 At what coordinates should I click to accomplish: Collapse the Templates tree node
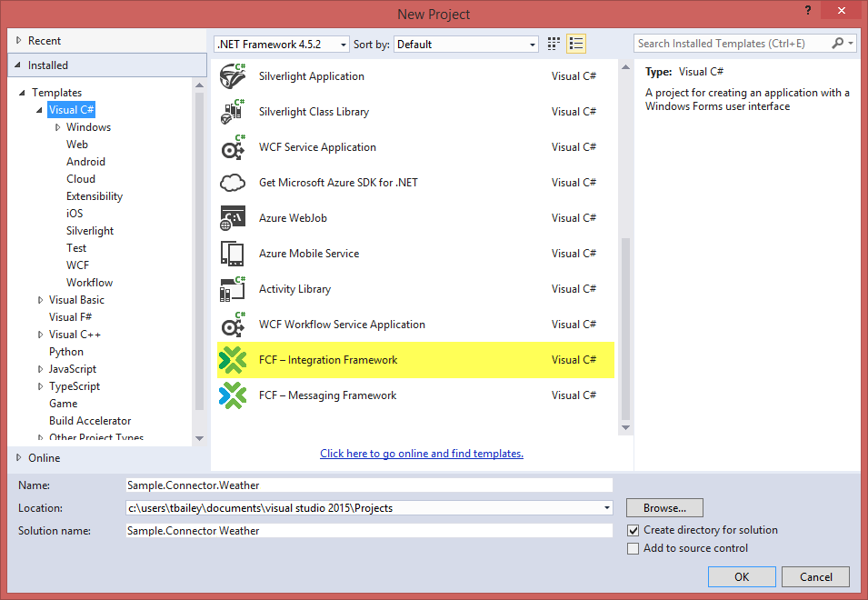point(22,93)
